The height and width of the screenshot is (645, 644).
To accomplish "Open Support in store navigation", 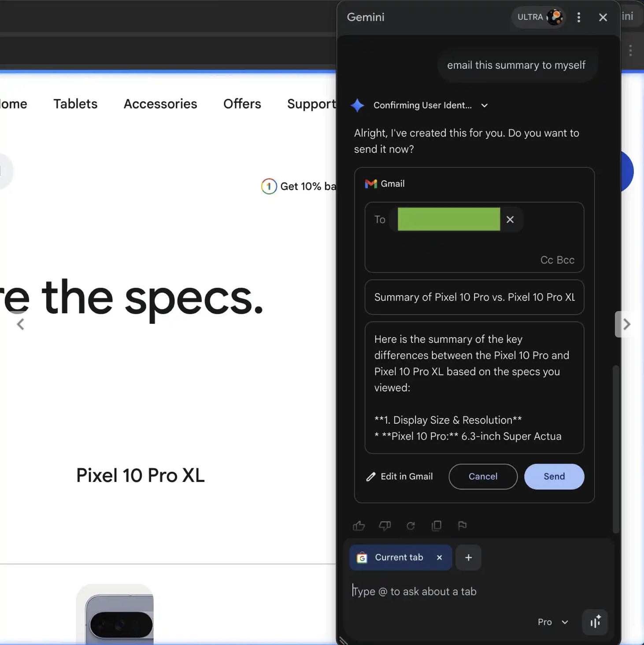I will pos(311,104).
